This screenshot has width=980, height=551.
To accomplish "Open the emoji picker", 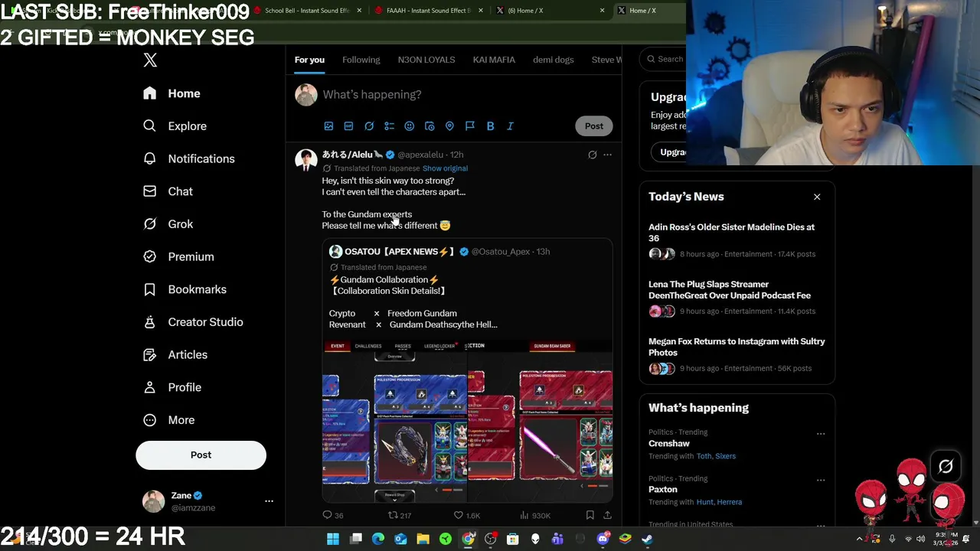I will click(x=409, y=126).
